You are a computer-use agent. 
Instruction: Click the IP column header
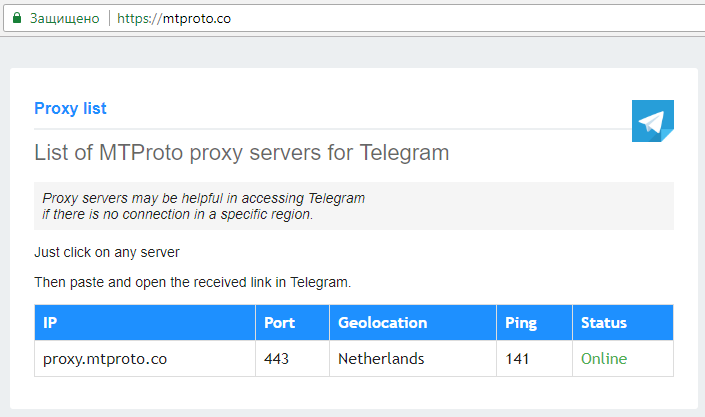145,323
